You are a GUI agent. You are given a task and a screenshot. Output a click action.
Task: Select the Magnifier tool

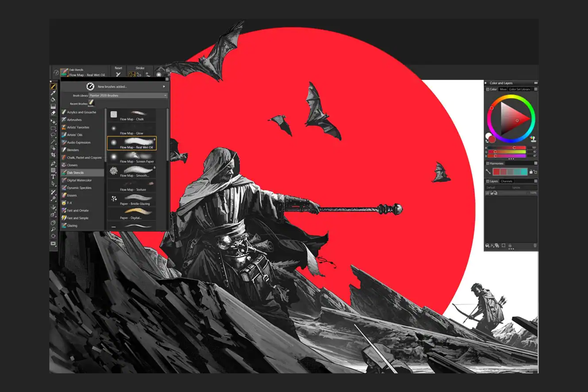click(53, 229)
